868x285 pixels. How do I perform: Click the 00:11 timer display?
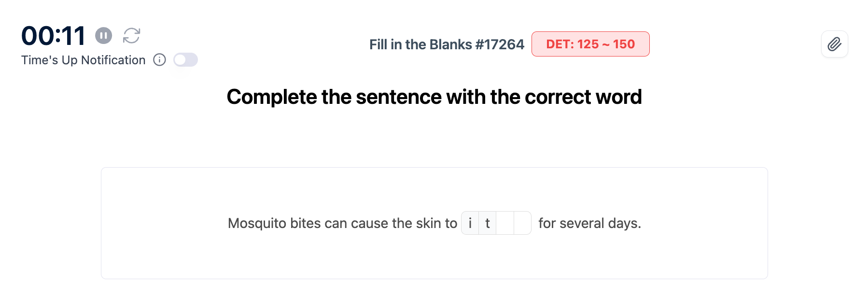point(54,36)
